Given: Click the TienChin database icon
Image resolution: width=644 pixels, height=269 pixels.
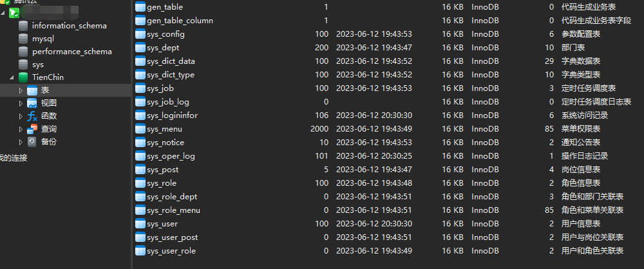Looking at the screenshot, I should point(24,77).
